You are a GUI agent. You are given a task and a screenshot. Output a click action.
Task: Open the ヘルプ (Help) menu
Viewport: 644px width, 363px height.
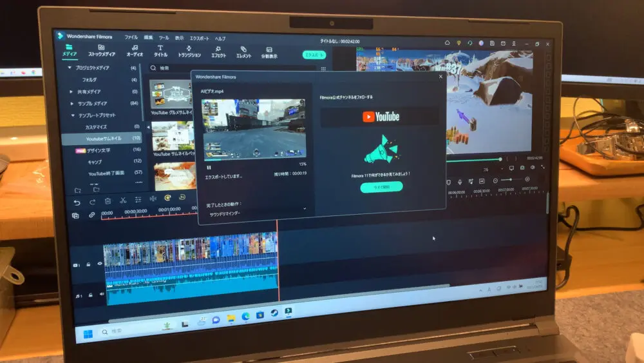click(x=220, y=39)
